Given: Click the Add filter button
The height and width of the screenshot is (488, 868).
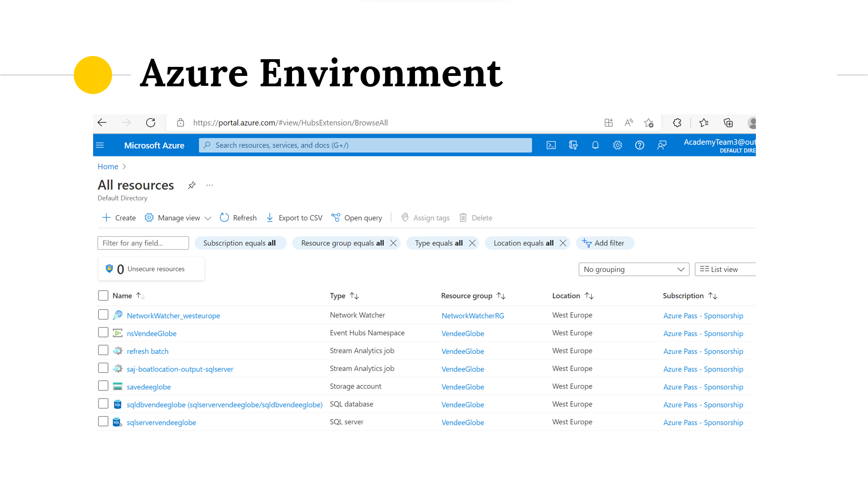Looking at the screenshot, I should [x=605, y=243].
